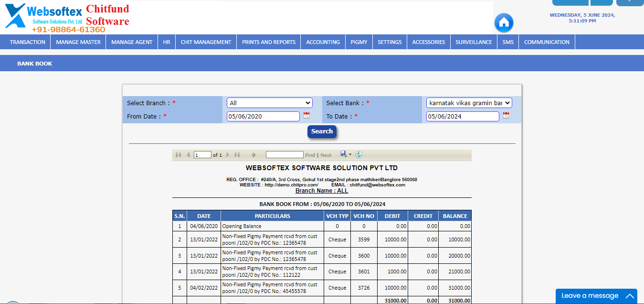The width and height of the screenshot is (644, 304).
Task: Go to previous report page
Action: click(x=188, y=154)
